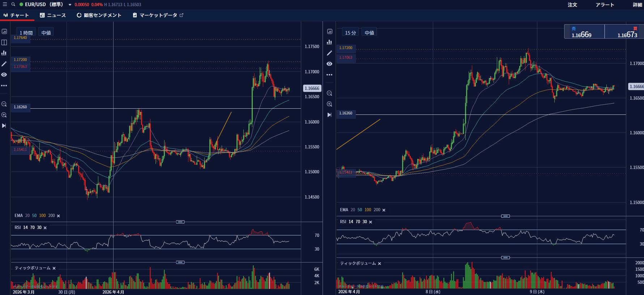Click the instrument search magnifier icon
This screenshot has width=644, height=295.
[x=13, y=4]
